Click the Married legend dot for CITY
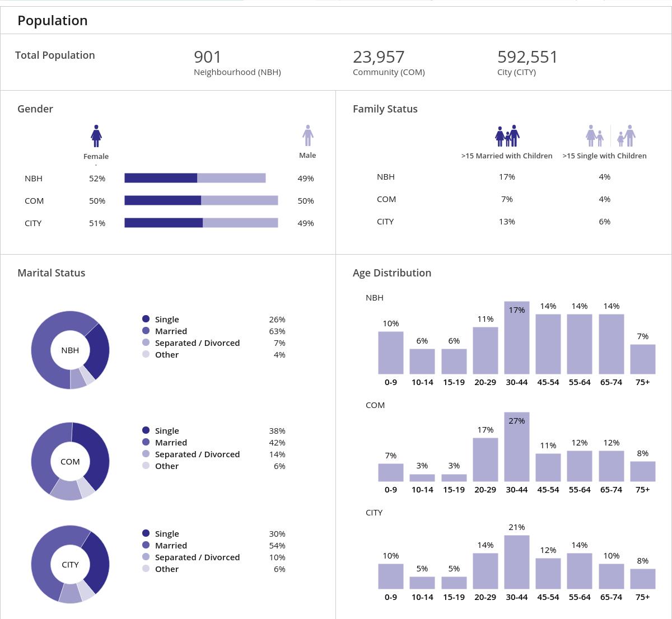 [x=146, y=545]
